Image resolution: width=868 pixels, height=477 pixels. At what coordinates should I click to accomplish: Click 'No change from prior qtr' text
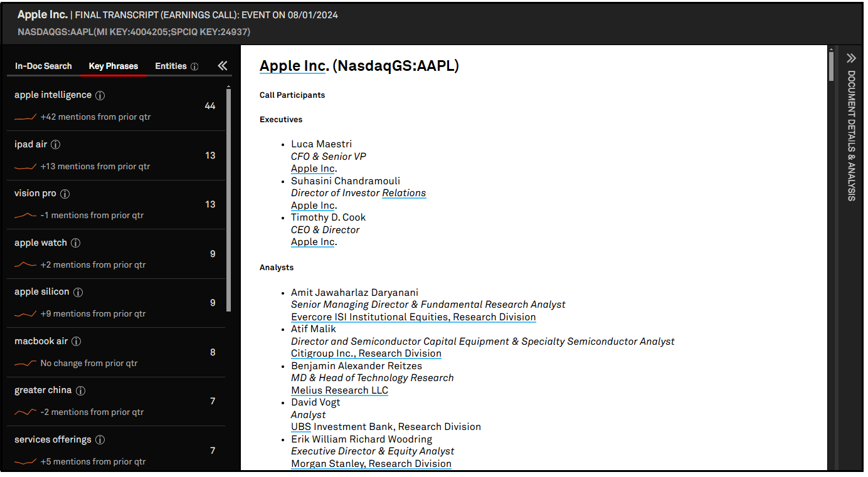[89, 364]
